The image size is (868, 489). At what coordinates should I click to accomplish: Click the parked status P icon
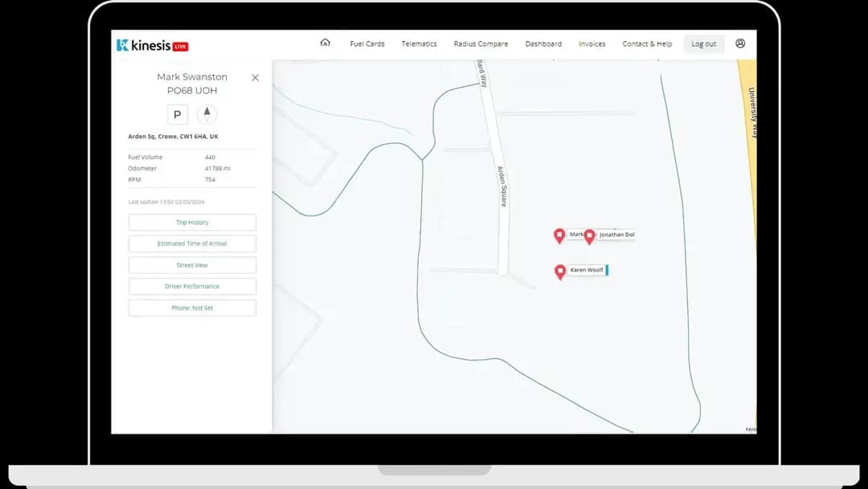[178, 114]
